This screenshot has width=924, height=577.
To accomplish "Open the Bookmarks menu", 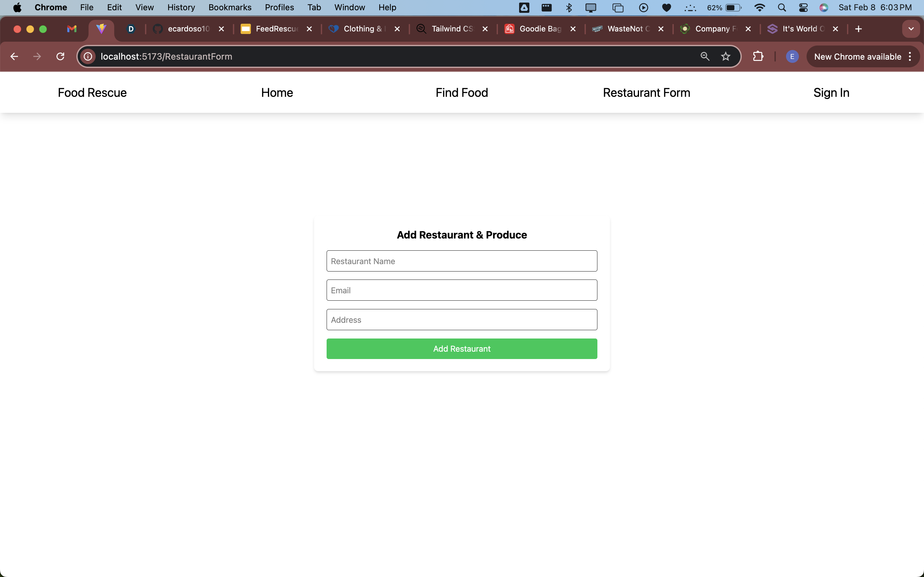I will point(229,8).
